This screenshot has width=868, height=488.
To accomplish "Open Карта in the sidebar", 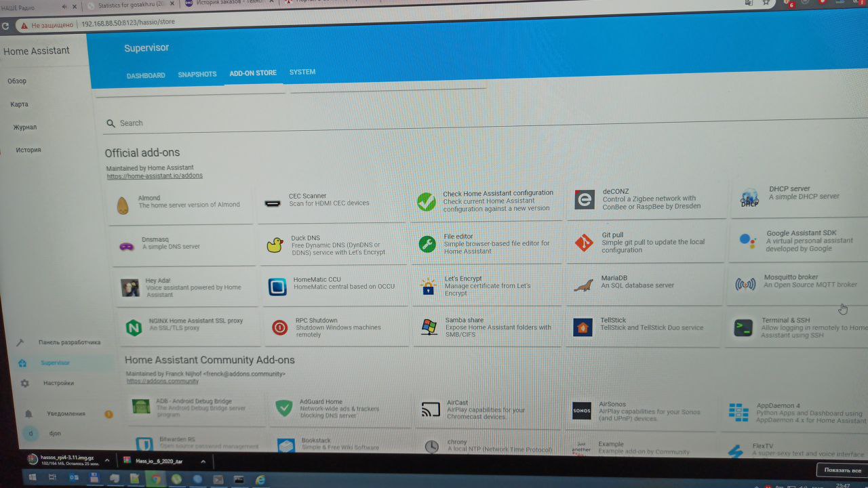I will pos(19,104).
